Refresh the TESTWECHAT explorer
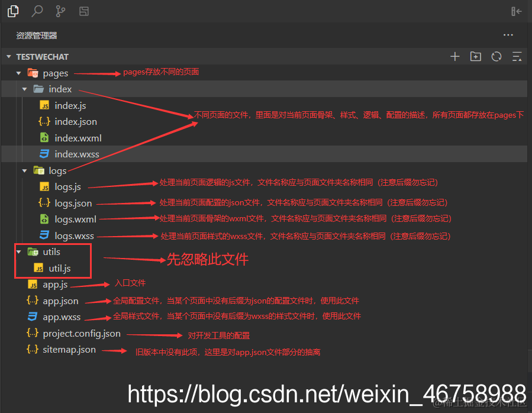 pos(496,56)
